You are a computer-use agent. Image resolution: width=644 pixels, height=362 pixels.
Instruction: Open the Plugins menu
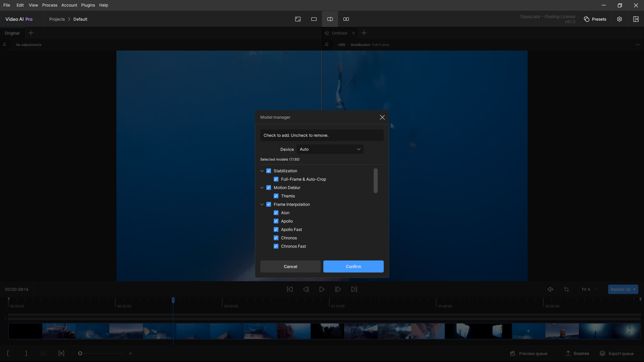pos(88,5)
